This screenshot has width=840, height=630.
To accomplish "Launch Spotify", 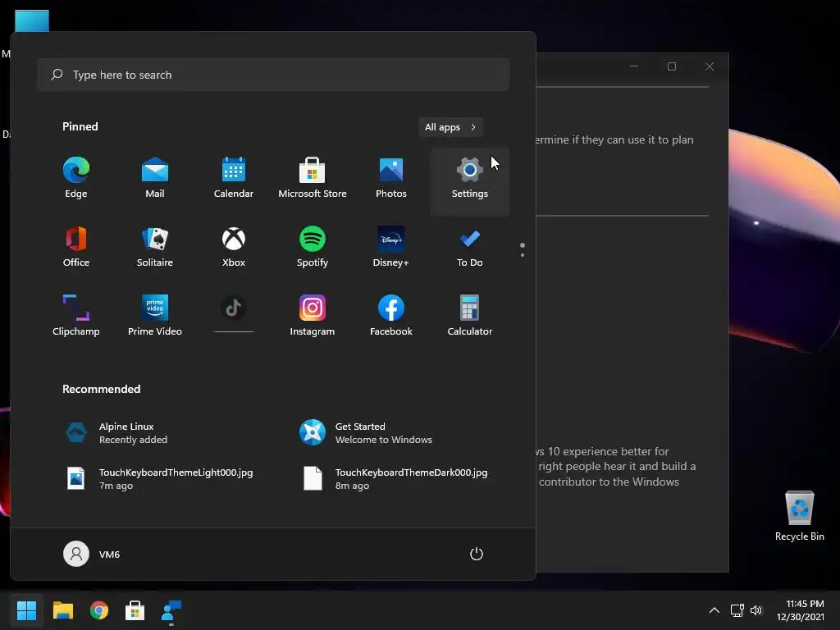I will [x=313, y=248].
